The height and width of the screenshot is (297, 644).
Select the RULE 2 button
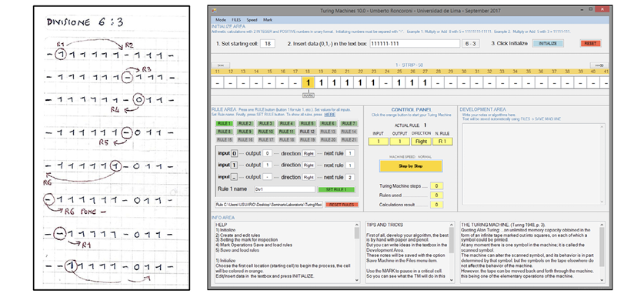(245, 124)
